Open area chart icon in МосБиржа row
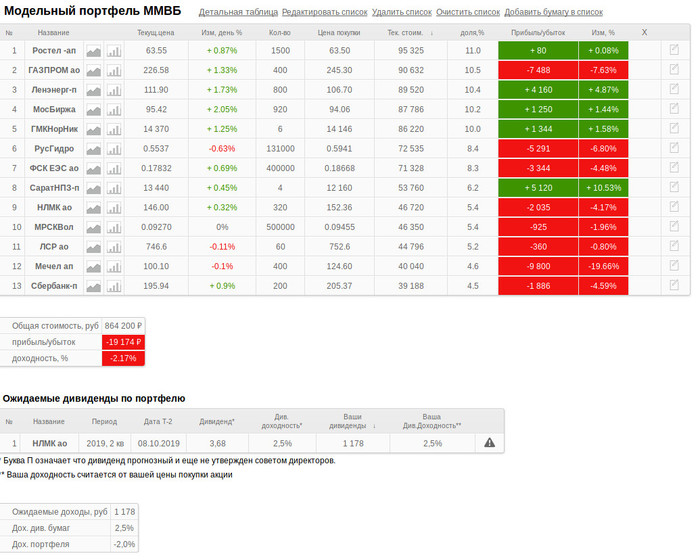Screen dimensions: 700x560 (x=94, y=109)
